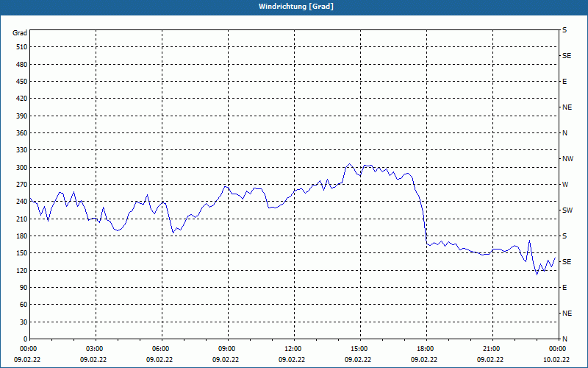This screenshot has width=588, height=368.
Task: Click the 09:00 time label
Action: pos(227,349)
